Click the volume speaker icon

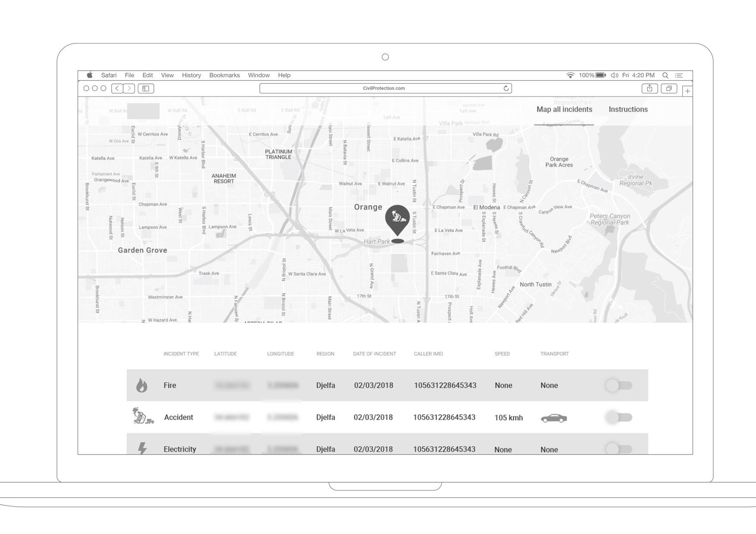pos(614,75)
